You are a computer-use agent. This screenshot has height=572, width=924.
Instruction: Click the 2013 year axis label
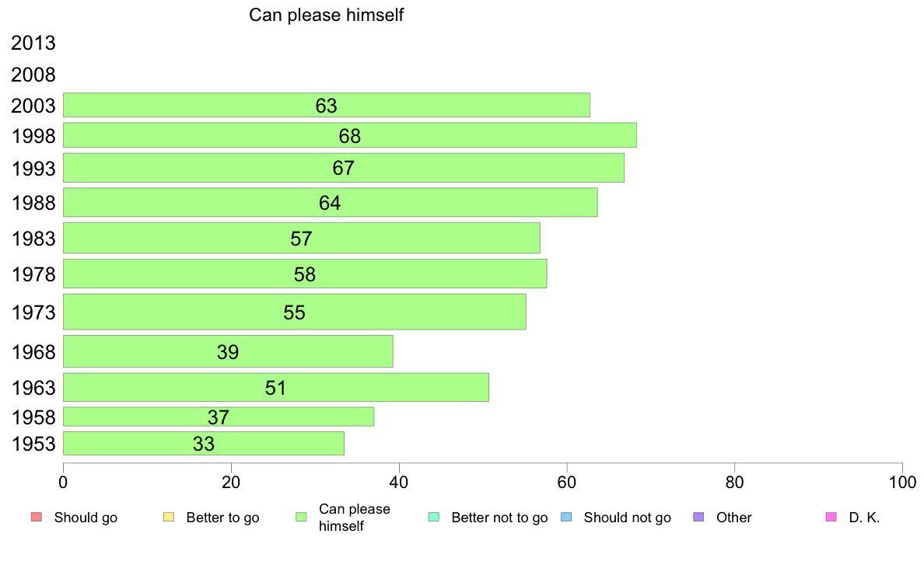coord(33,43)
